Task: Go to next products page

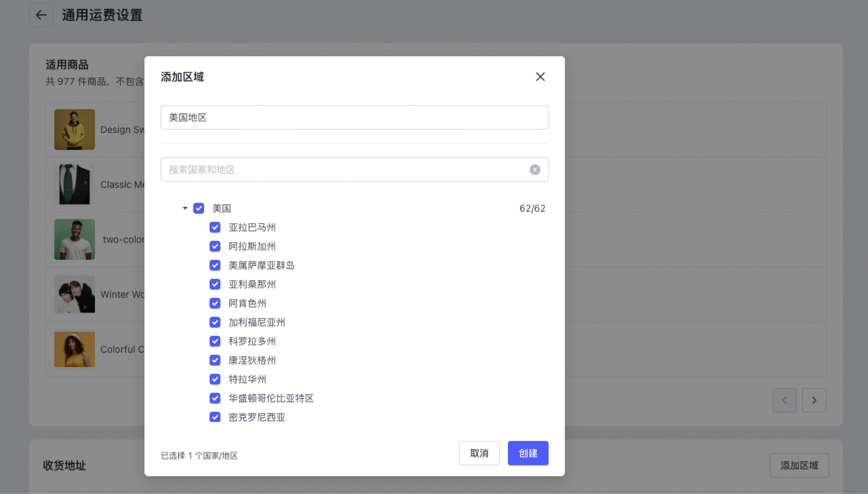Action: click(x=814, y=400)
